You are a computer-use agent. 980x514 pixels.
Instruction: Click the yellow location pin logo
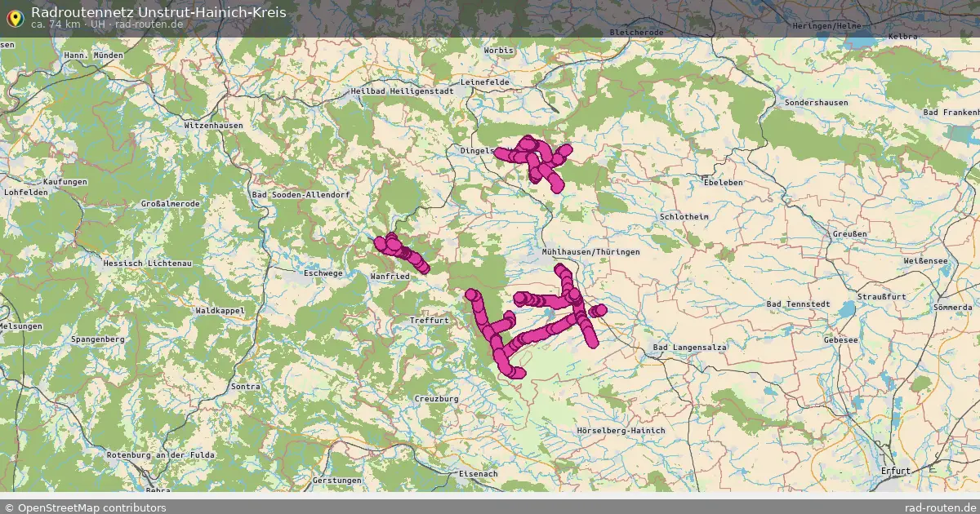[14, 17]
